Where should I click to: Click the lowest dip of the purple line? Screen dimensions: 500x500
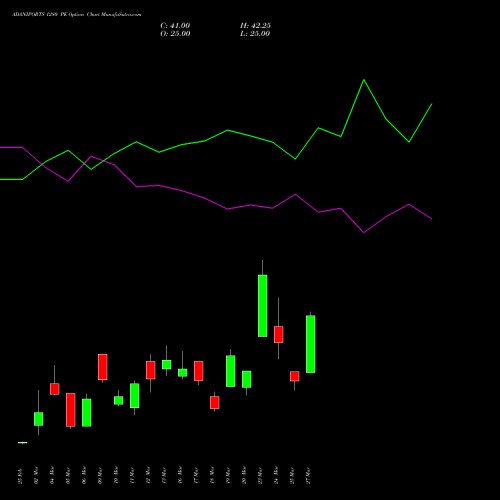click(364, 232)
